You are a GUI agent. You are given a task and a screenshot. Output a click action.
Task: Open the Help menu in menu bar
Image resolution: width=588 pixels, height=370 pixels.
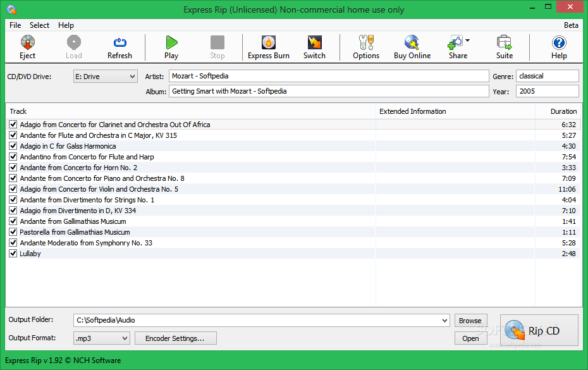66,25
